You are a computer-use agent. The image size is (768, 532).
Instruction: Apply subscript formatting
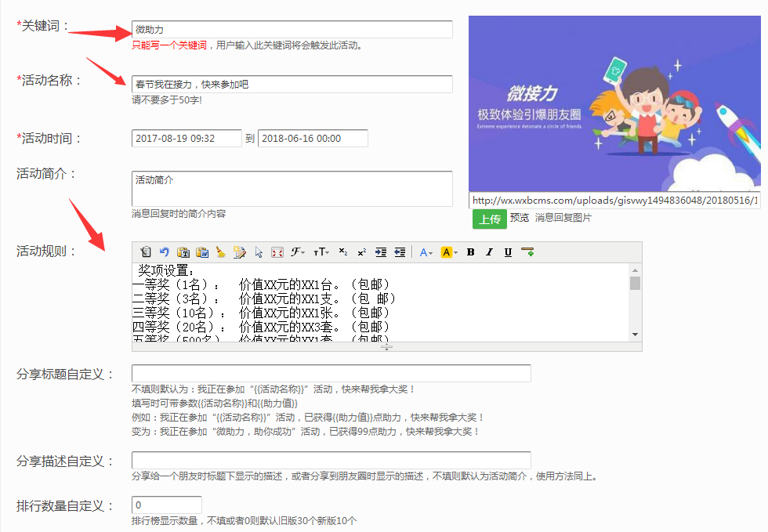pyautogui.click(x=343, y=252)
